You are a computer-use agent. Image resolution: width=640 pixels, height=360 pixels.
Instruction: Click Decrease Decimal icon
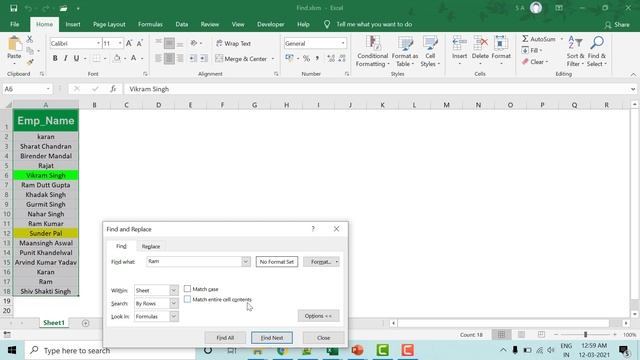point(342,58)
